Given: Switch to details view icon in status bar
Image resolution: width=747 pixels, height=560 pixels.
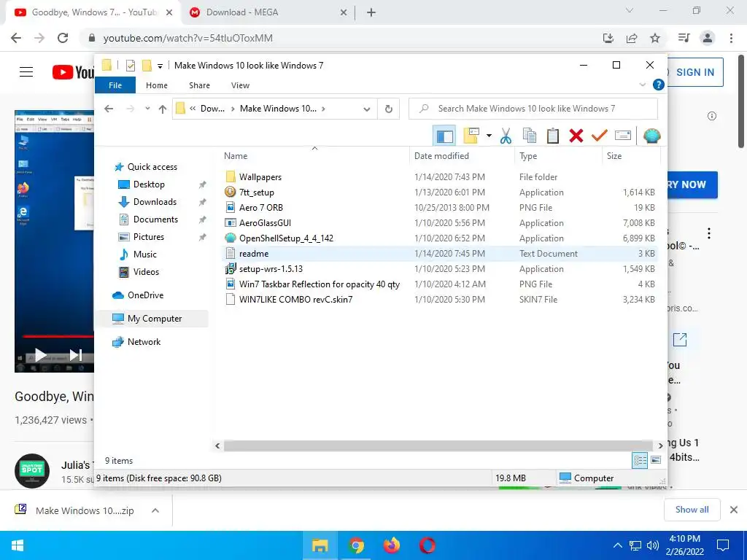Looking at the screenshot, I should (x=640, y=460).
